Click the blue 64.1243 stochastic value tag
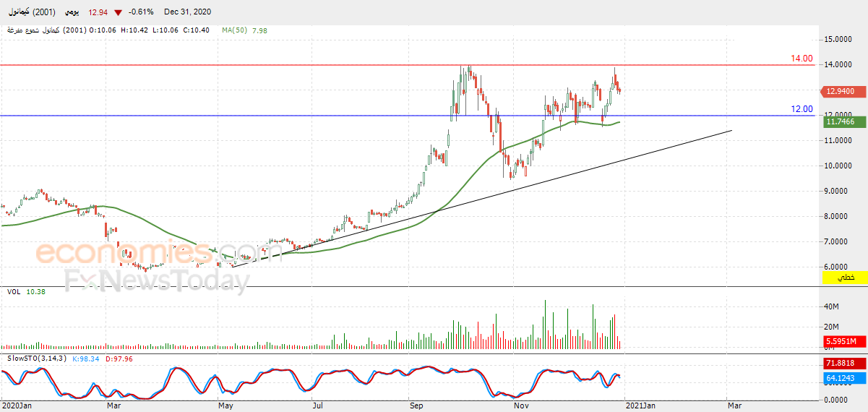The image size is (868, 412). pyautogui.click(x=841, y=378)
